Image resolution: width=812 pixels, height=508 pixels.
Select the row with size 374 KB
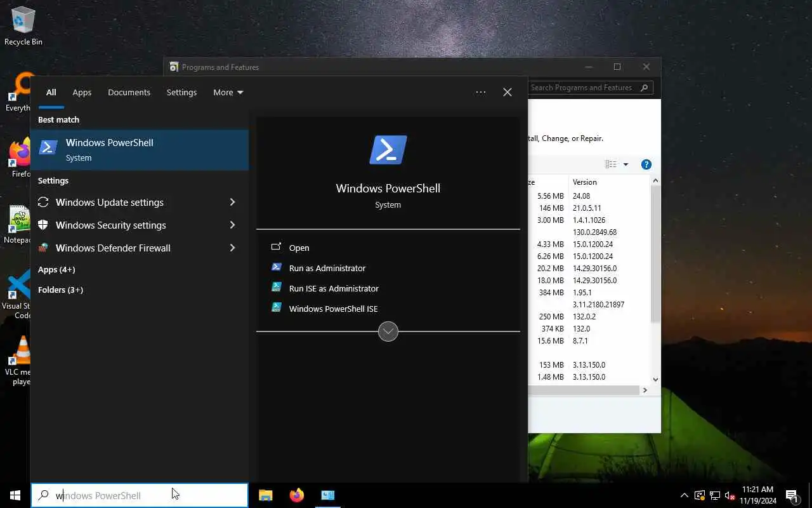coord(589,329)
